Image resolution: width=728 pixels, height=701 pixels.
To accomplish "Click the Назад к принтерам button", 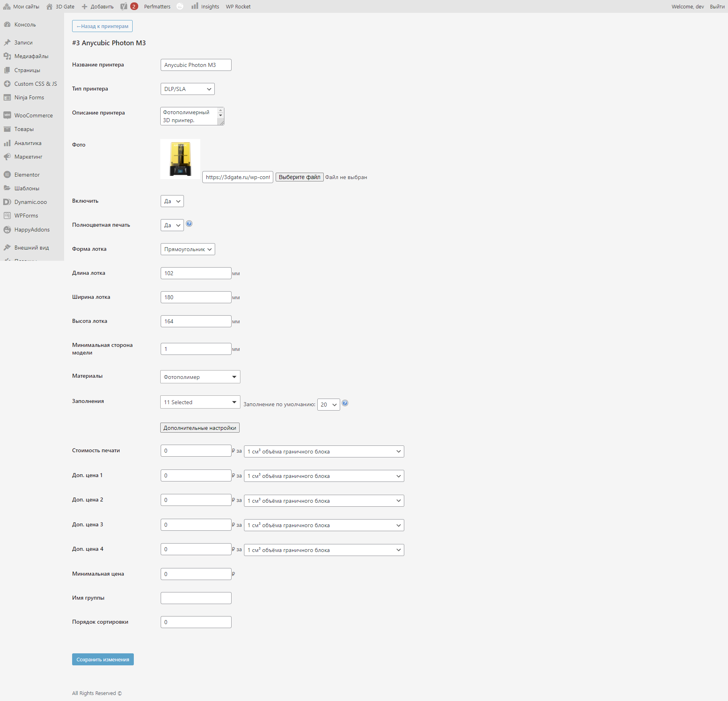I will coord(102,26).
